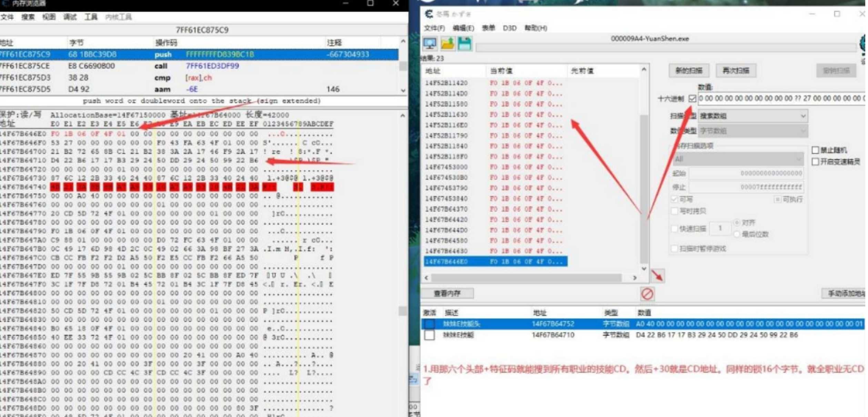Viewport: 868px width, 417px height.
Task: Toggle the 可执行 checkbox
Action: (x=778, y=199)
